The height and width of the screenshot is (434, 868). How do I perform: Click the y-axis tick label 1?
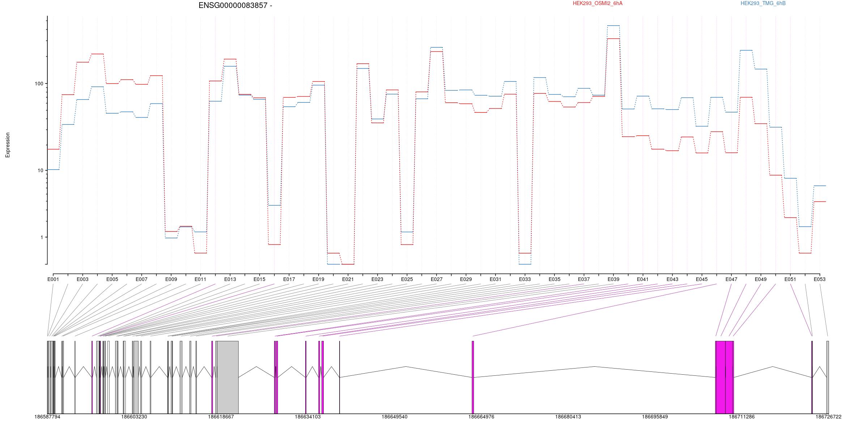tap(42, 237)
